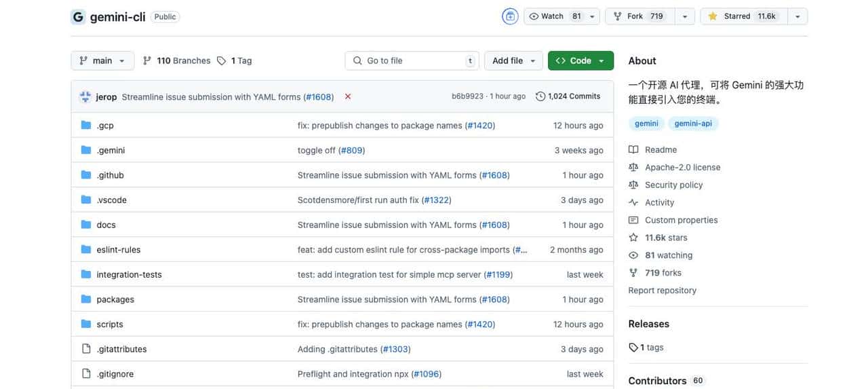868x389 pixels.
Task: Open the #1322 pull request link
Action: 436,200
